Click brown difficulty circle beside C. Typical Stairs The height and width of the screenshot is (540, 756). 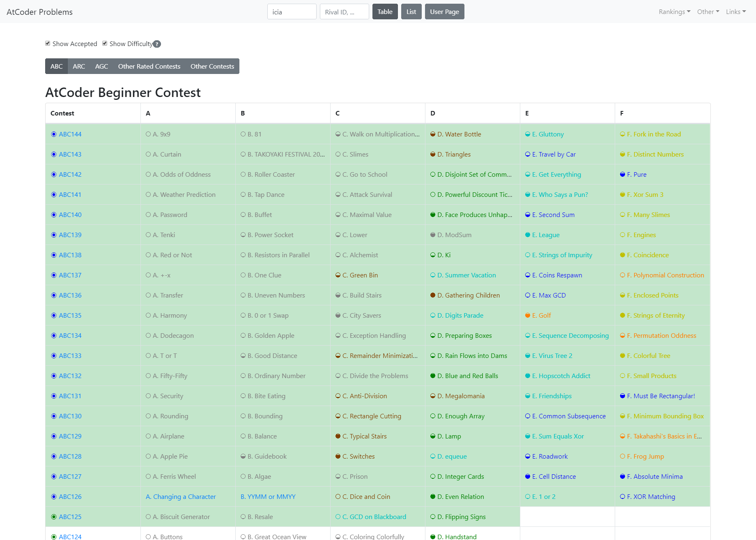[338, 436]
